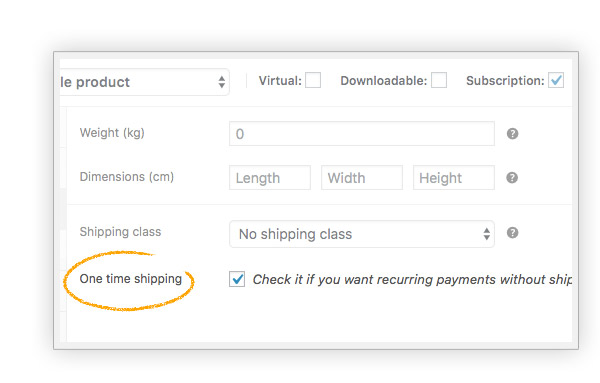
Task: Click the help icon next to Dimensions
Action: point(512,178)
